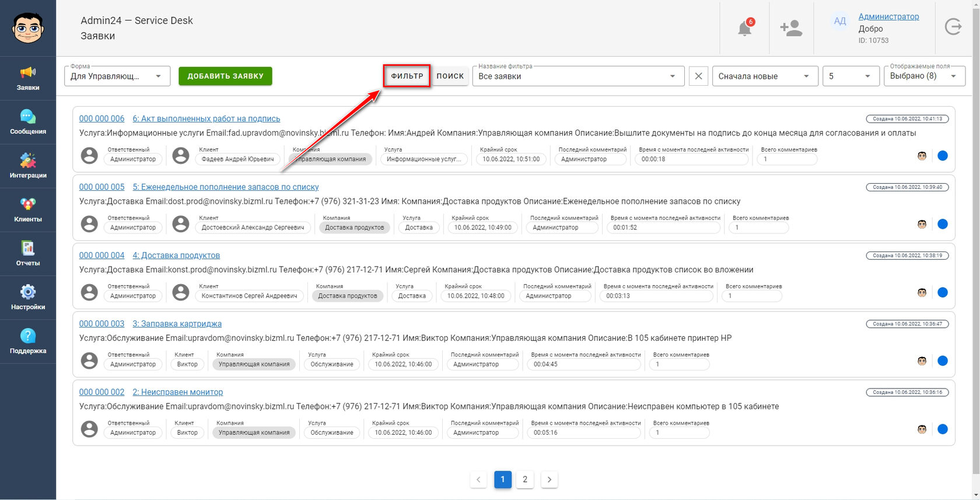
Task: Clear the filter with X button
Action: pos(698,76)
